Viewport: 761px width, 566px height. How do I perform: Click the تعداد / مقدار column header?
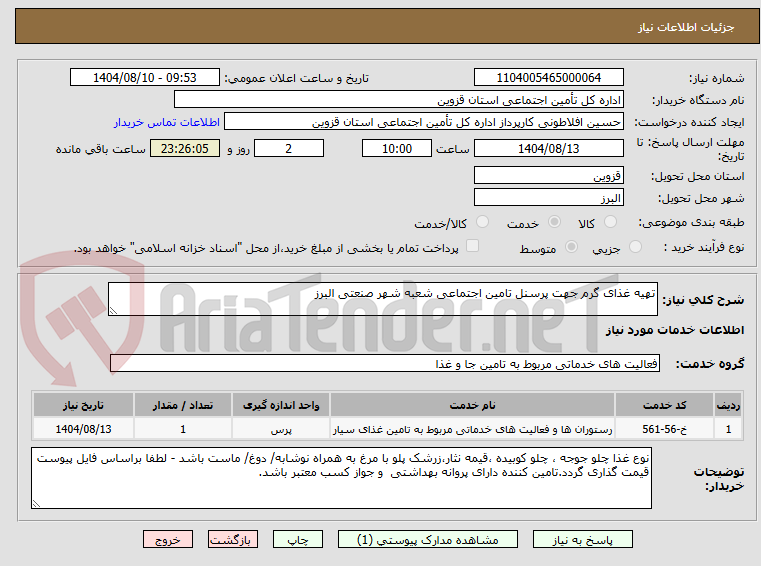point(183,405)
